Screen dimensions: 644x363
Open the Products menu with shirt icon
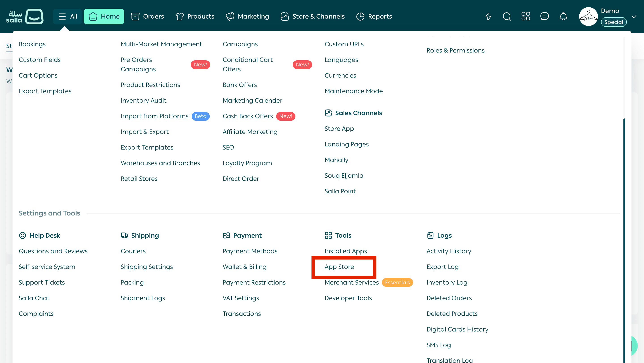pyautogui.click(x=195, y=17)
